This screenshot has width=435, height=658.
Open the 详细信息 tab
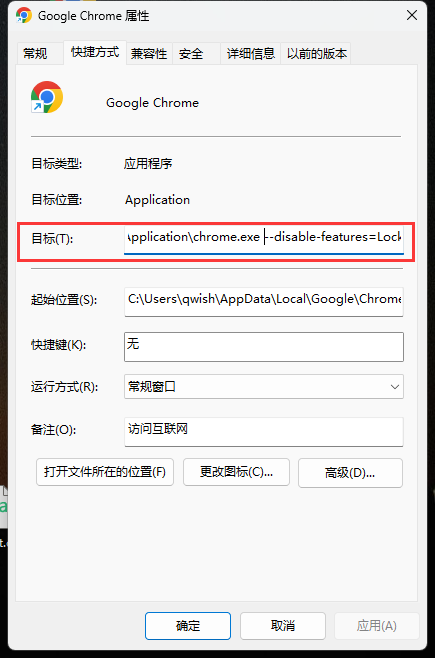(250, 54)
